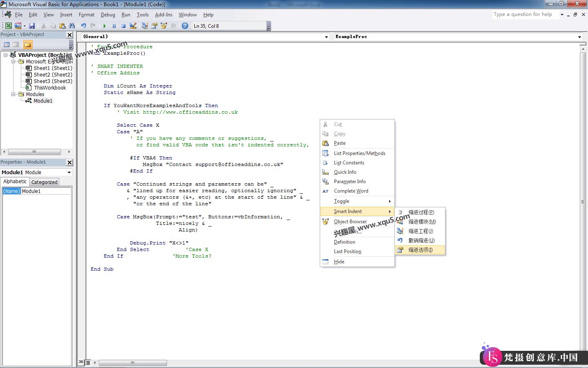
Task: Choose Definition in context menu
Action: (x=357, y=242)
